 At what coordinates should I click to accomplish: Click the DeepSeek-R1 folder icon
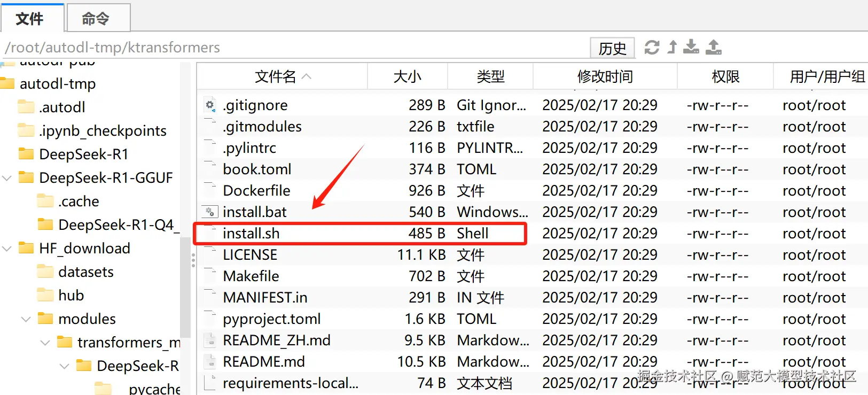pos(26,154)
